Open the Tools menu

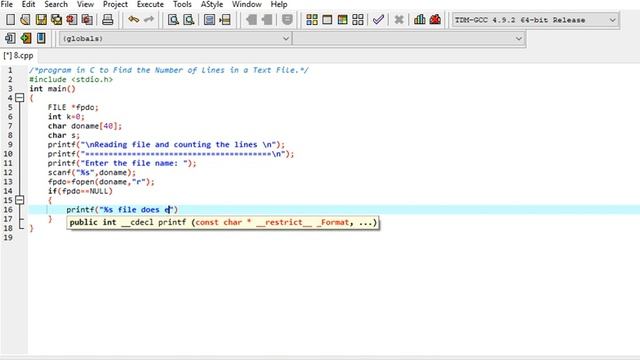tap(182, 4)
